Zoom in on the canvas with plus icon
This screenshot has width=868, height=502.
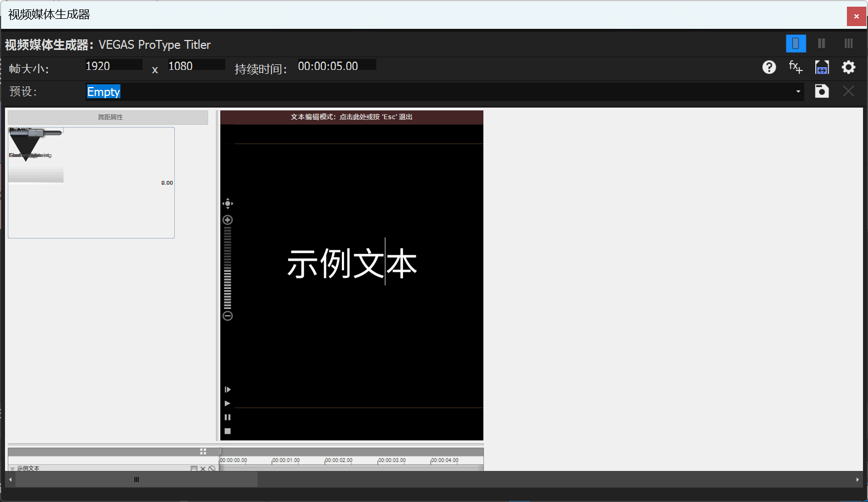click(x=228, y=220)
